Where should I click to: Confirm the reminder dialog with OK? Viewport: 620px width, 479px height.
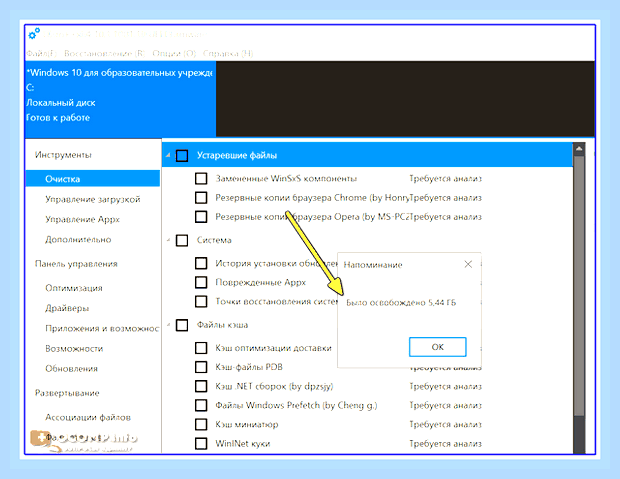[438, 347]
